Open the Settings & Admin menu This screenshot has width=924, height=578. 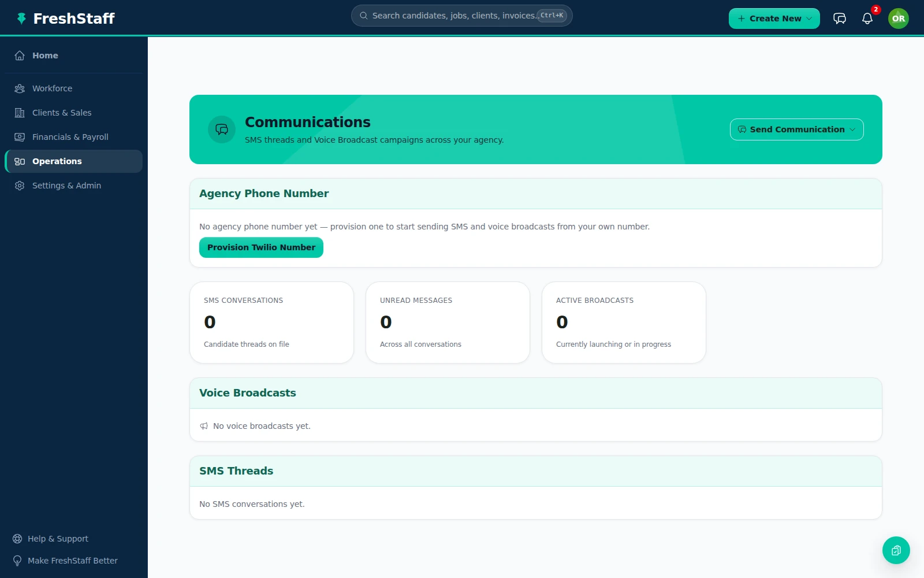pyautogui.click(x=73, y=186)
